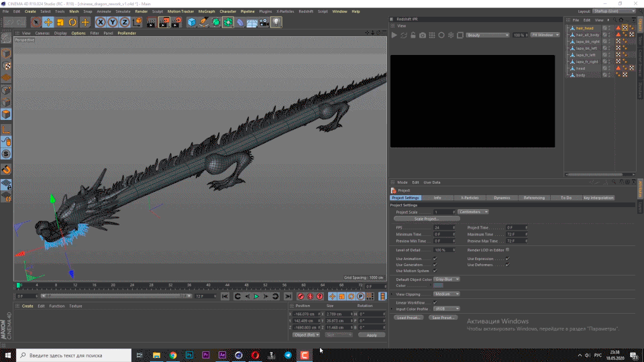Toggle the X axis lock icon

[x=101, y=22]
